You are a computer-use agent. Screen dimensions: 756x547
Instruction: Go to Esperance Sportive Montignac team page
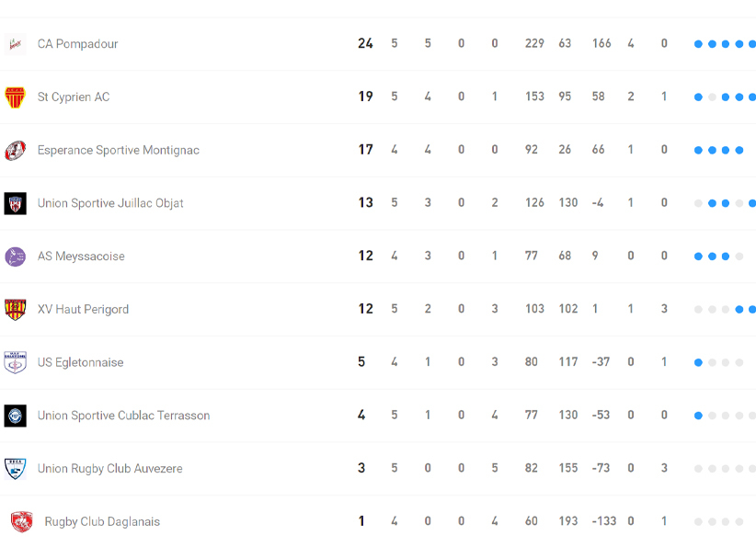pyautogui.click(x=118, y=151)
